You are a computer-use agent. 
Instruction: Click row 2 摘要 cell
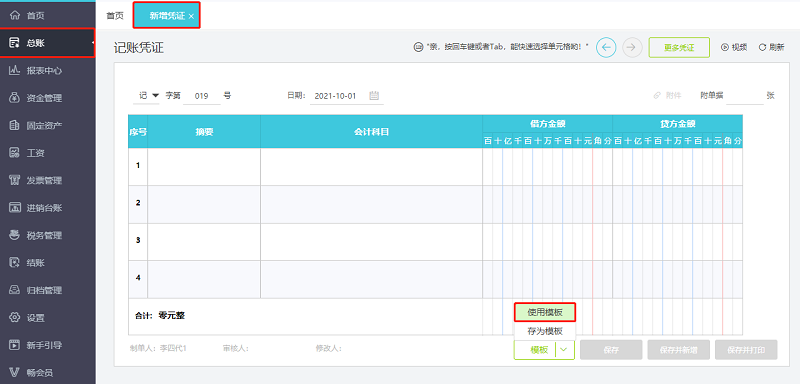[x=204, y=204]
